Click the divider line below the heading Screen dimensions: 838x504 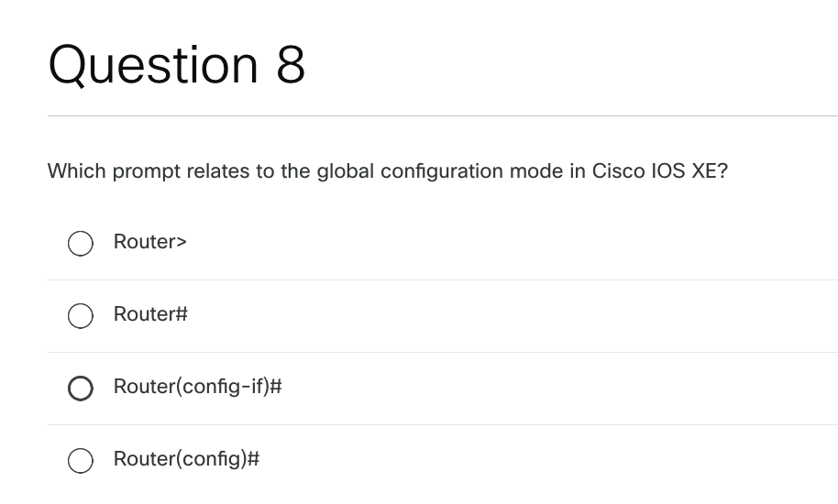(442, 116)
